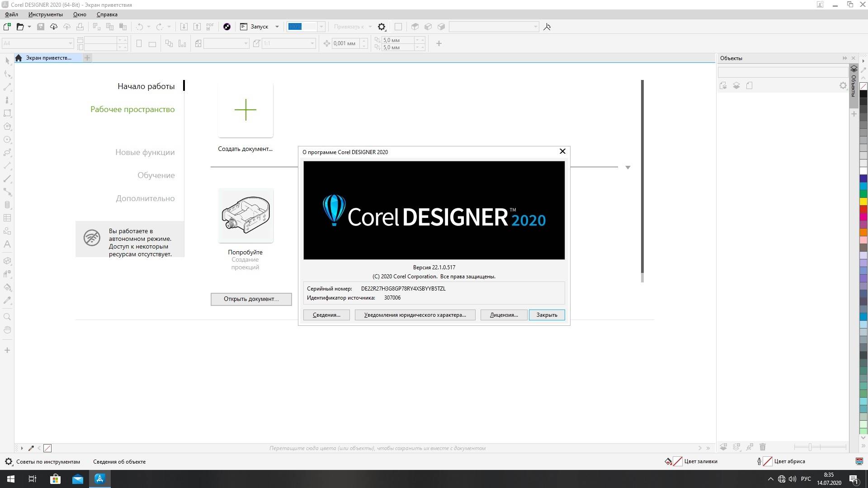Select the Rectangle tool in the toolbox
The height and width of the screenshot is (488, 868).
pos(7,113)
